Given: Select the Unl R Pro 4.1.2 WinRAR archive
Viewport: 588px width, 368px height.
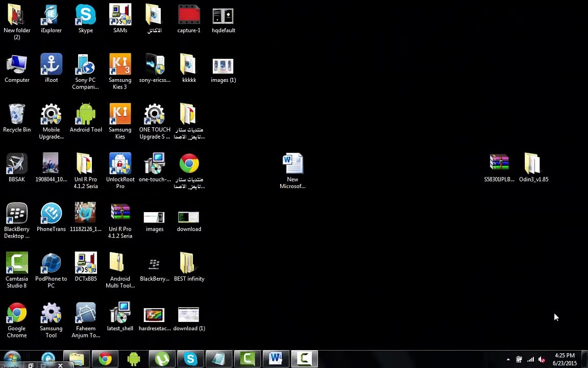Looking at the screenshot, I should 120,220.
